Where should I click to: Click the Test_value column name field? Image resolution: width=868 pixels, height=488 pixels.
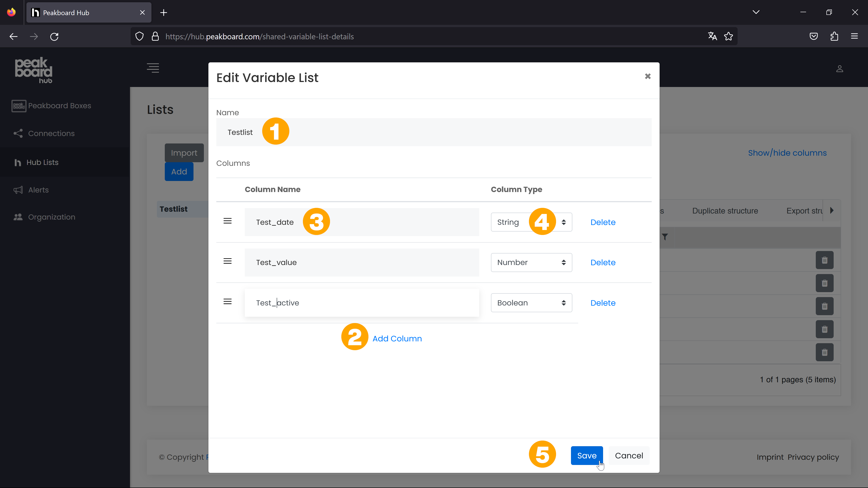point(362,262)
